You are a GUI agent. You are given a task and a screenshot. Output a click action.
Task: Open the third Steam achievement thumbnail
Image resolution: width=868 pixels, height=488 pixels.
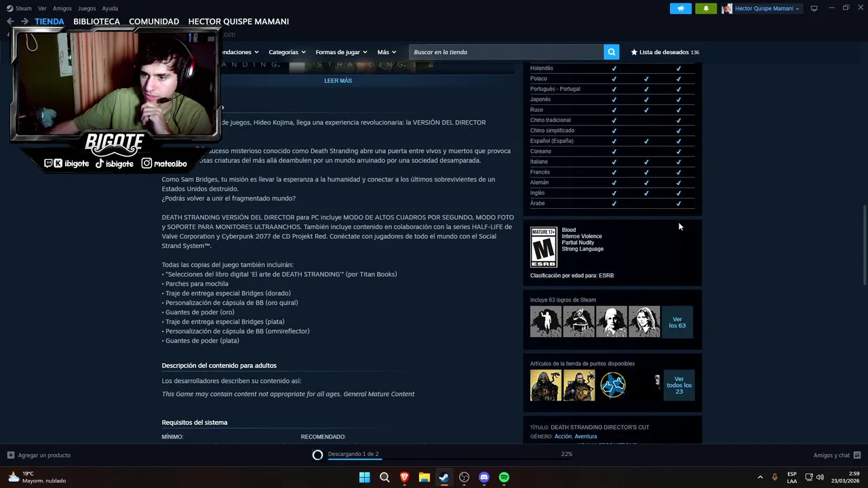click(612, 321)
